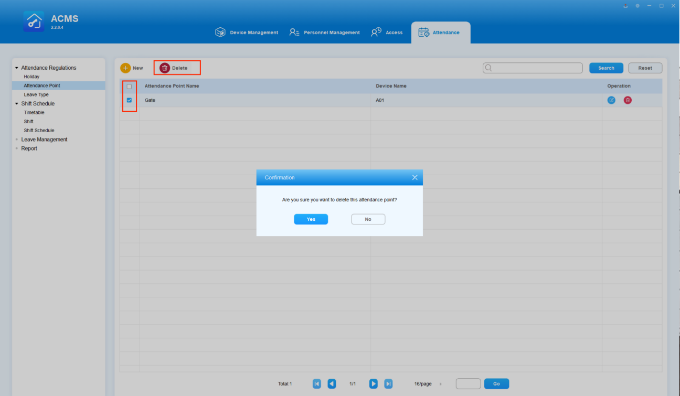Switch to the Personnel Management tab
The height and width of the screenshot is (396, 680).
point(324,33)
